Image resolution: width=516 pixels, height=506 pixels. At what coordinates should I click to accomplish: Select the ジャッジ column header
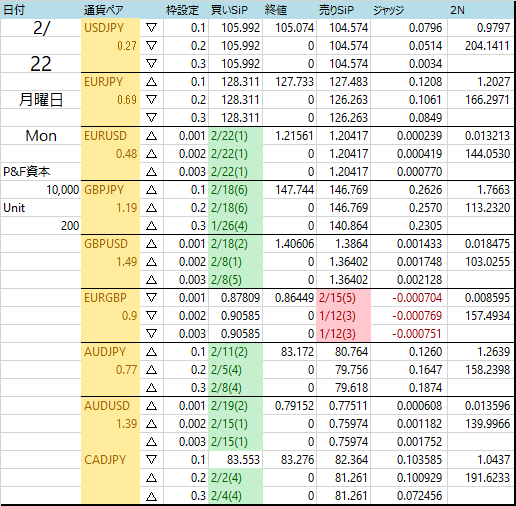coord(409,10)
